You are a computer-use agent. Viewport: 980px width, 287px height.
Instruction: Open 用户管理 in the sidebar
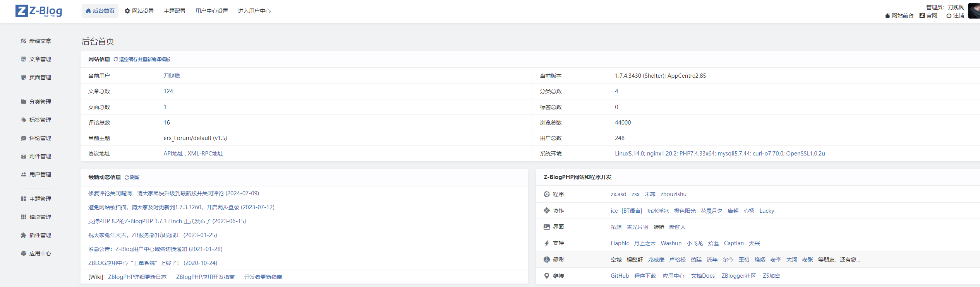coord(40,174)
